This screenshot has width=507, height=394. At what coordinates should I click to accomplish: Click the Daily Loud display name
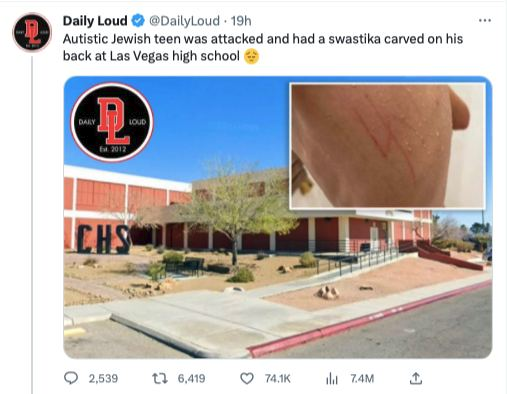tap(95, 21)
